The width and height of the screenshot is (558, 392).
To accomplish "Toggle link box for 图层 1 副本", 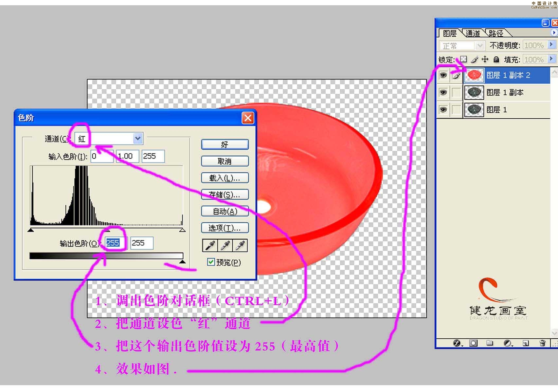I will pyautogui.click(x=456, y=93).
